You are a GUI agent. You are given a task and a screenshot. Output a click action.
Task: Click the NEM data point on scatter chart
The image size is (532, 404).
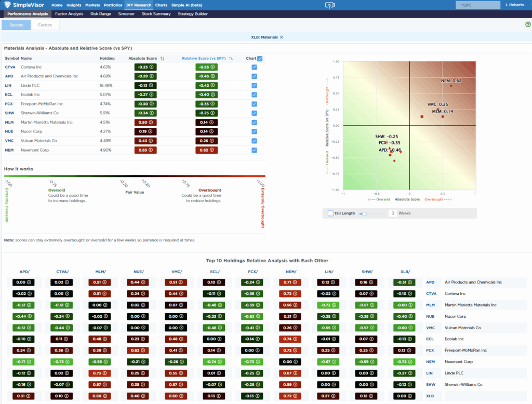pyautogui.click(x=451, y=85)
